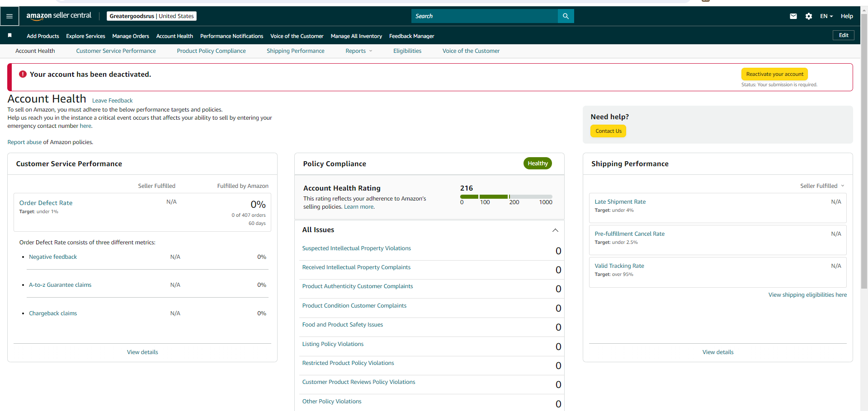Click the red deactivation alert icon
Viewport: 868px width, 411px height.
coord(23,74)
